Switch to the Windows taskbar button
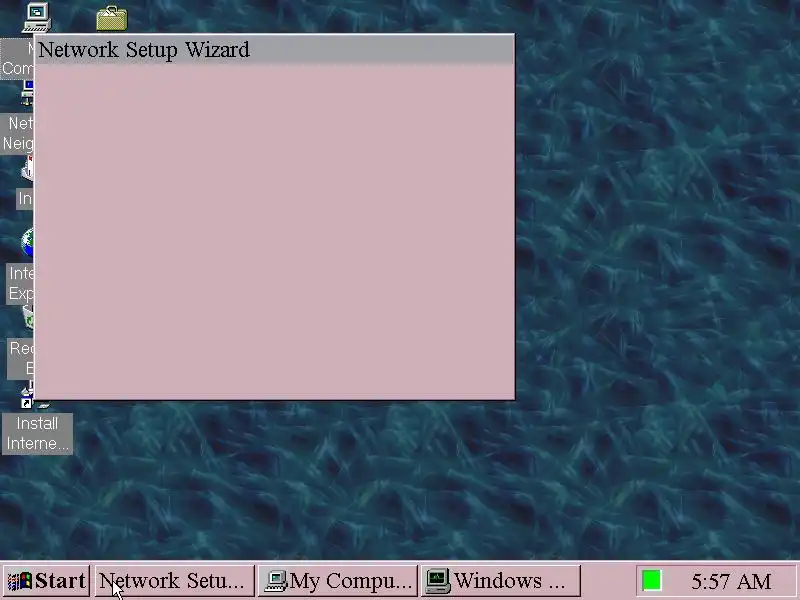This screenshot has width=800, height=600. (x=501, y=581)
